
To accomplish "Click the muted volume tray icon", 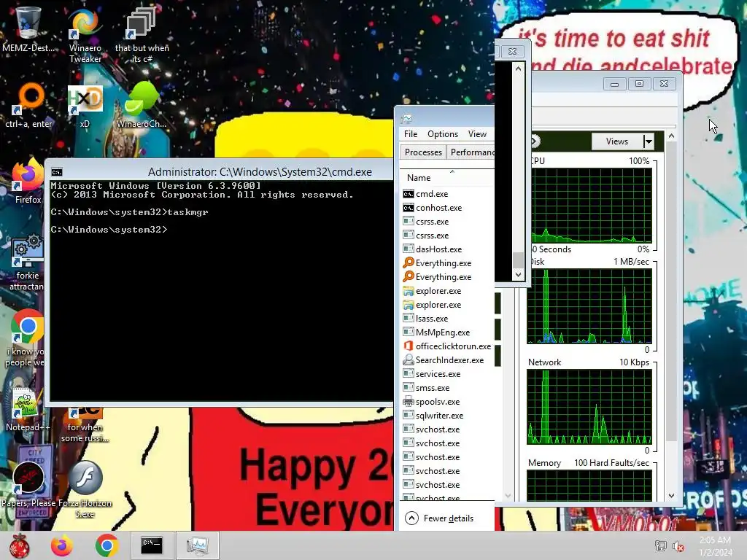I will point(678,545).
